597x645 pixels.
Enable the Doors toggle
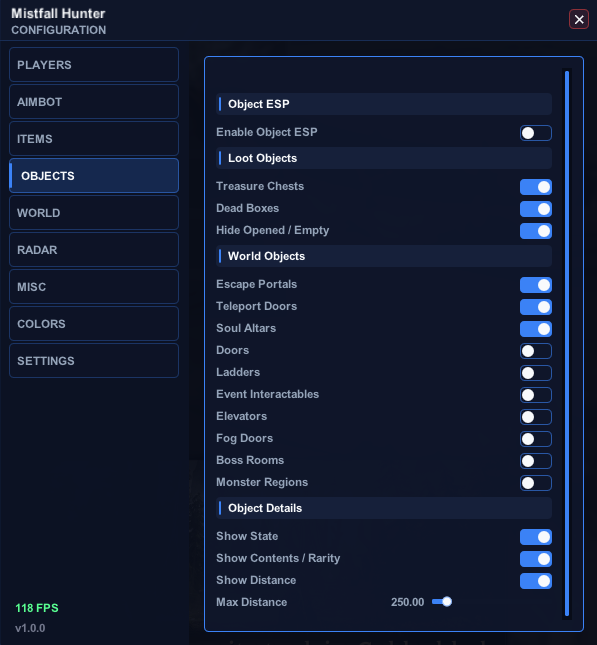point(536,351)
